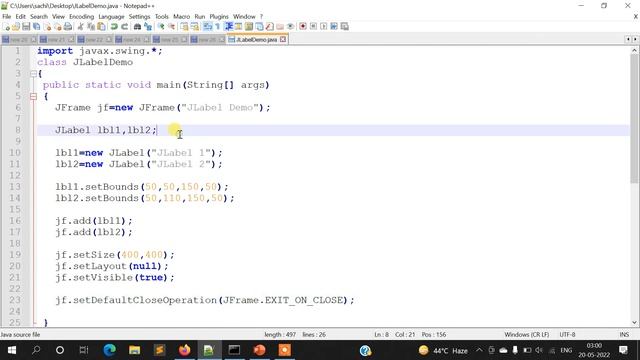Click the Save All toolbar icon
Image resolution: width=640 pixels, height=360 pixels.
(x=36, y=27)
